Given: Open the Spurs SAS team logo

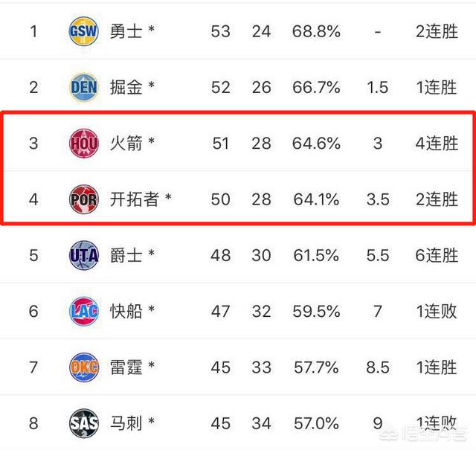Looking at the screenshot, I should point(83,423).
